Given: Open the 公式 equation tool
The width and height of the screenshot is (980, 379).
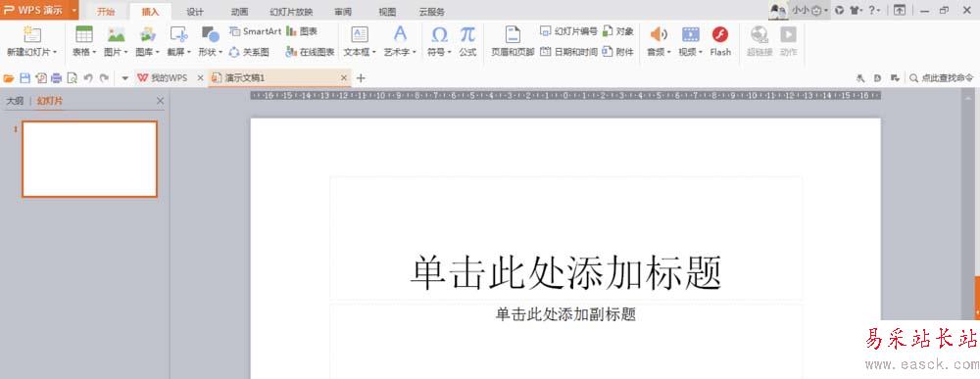Looking at the screenshot, I should pyautogui.click(x=467, y=42).
